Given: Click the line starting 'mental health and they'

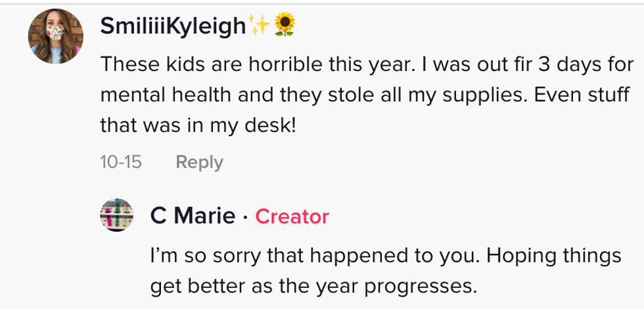Looking at the screenshot, I should coord(364,94).
